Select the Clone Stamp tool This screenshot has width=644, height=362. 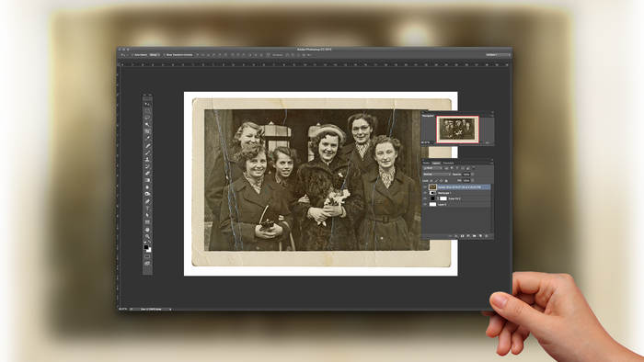click(x=147, y=160)
